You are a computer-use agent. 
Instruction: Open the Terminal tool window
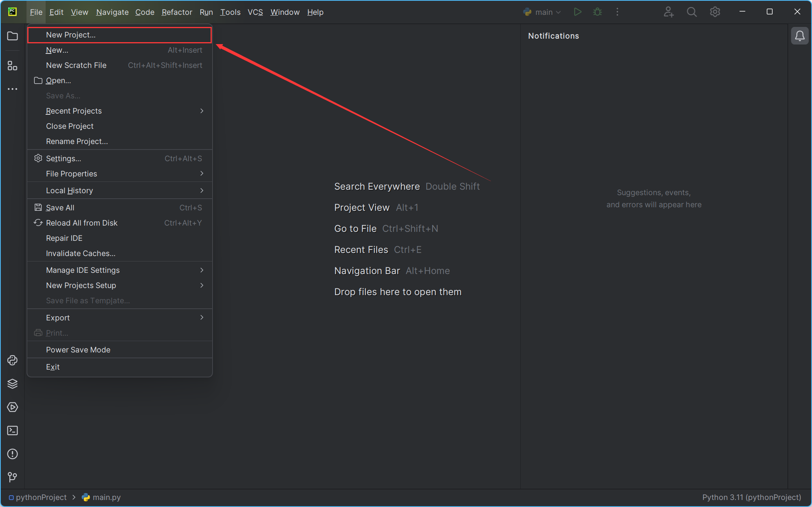pyautogui.click(x=12, y=431)
